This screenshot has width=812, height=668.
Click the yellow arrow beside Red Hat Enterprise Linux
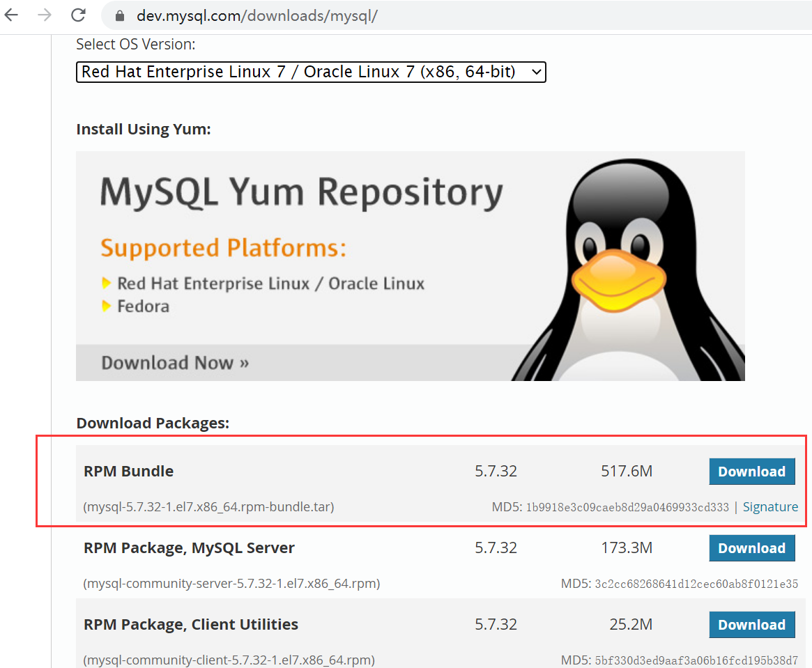click(106, 283)
